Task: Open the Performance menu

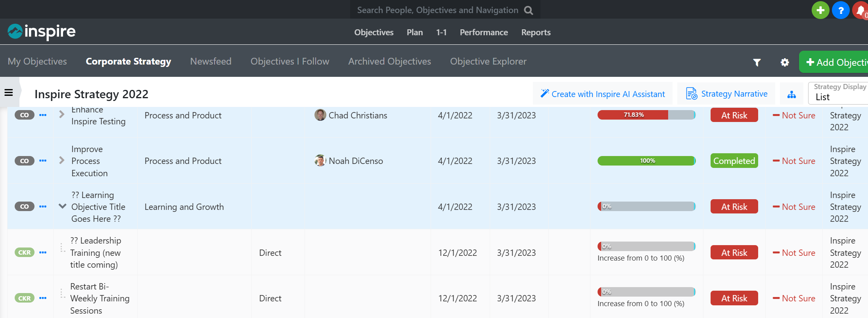Action: 483,32
